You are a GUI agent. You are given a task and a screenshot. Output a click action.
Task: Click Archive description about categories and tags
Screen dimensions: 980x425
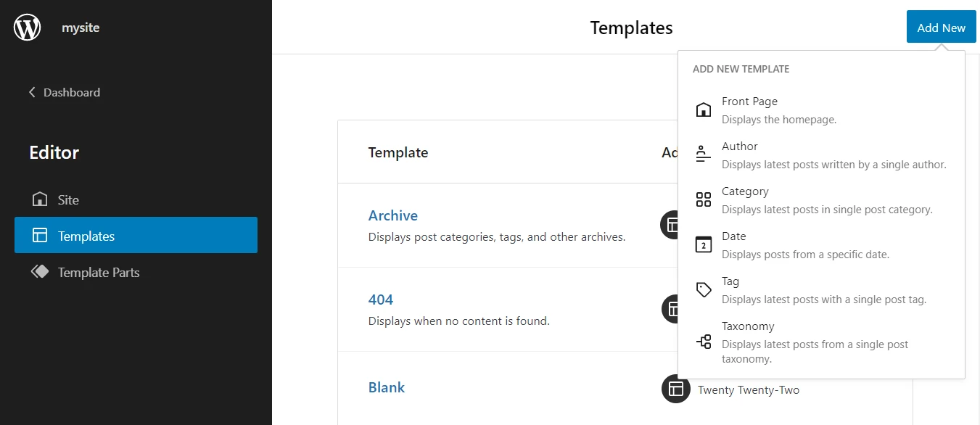coord(497,236)
